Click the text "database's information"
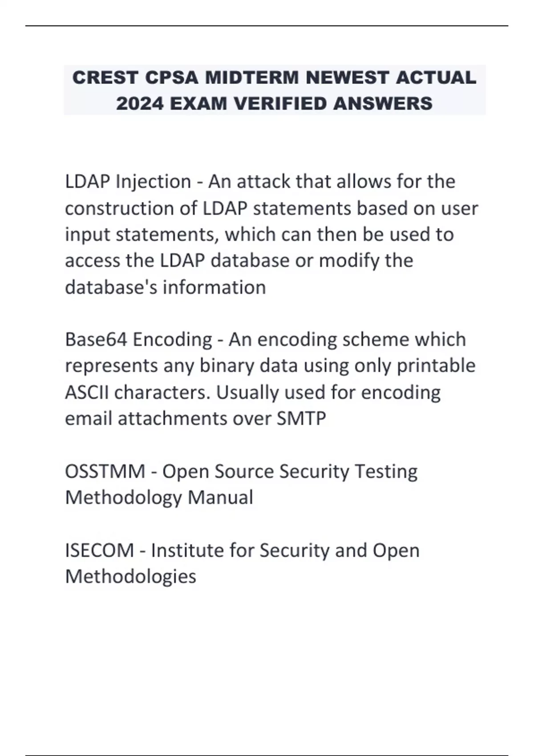Viewport: 534px width, 756px height. pyautogui.click(x=165, y=287)
